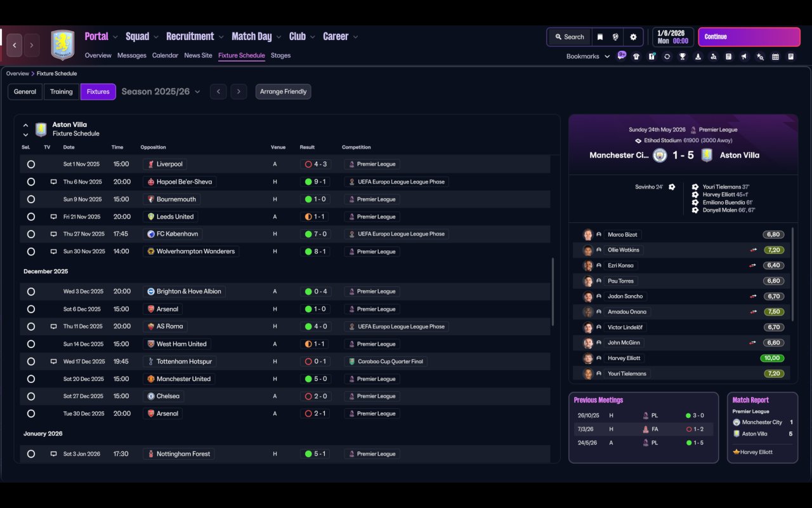Click the Overview breadcrumb link
The height and width of the screenshot is (508, 812).
pos(18,74)
